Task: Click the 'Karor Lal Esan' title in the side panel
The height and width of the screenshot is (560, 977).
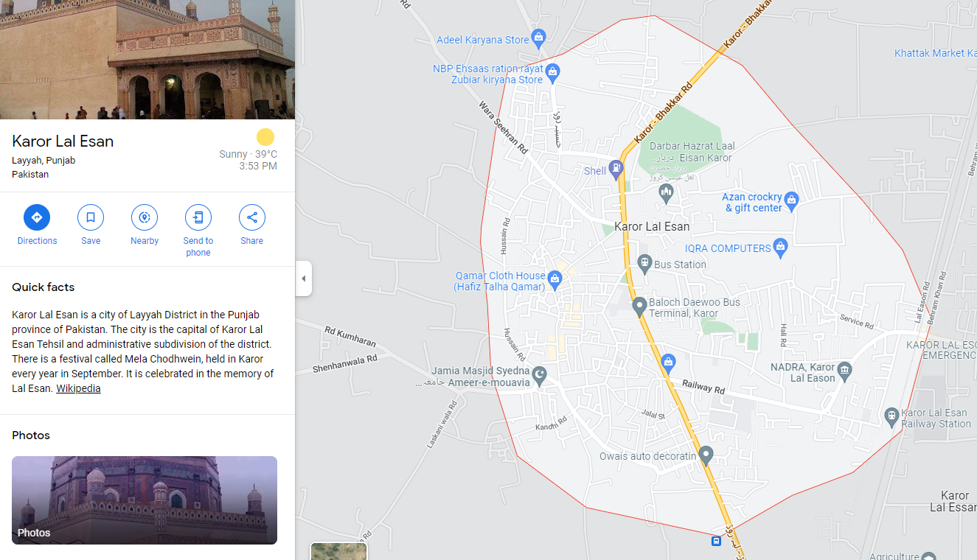Action: 63,141
